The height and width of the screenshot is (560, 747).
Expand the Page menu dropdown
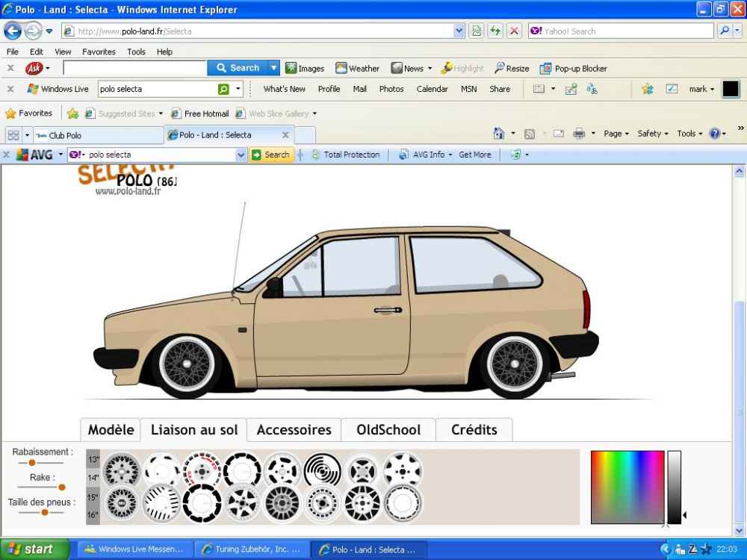(616, 134)
